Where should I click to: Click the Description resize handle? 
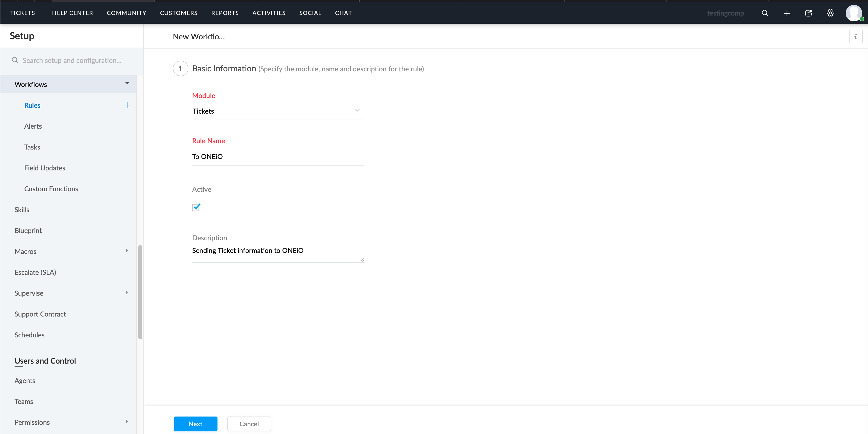362,260
